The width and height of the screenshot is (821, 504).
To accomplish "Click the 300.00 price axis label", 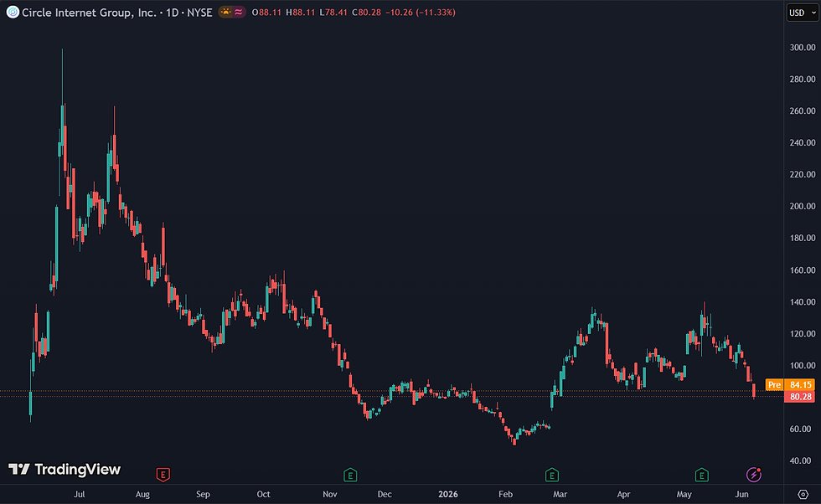I will coord(803,48).
